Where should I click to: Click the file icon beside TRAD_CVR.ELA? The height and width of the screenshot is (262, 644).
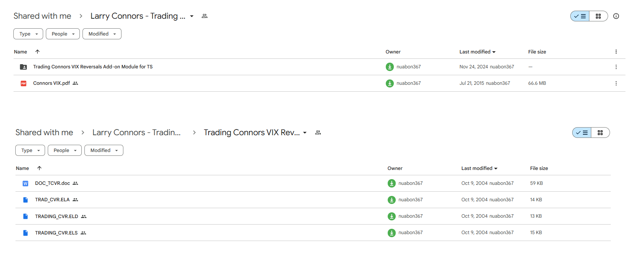[x=25, y=200]
